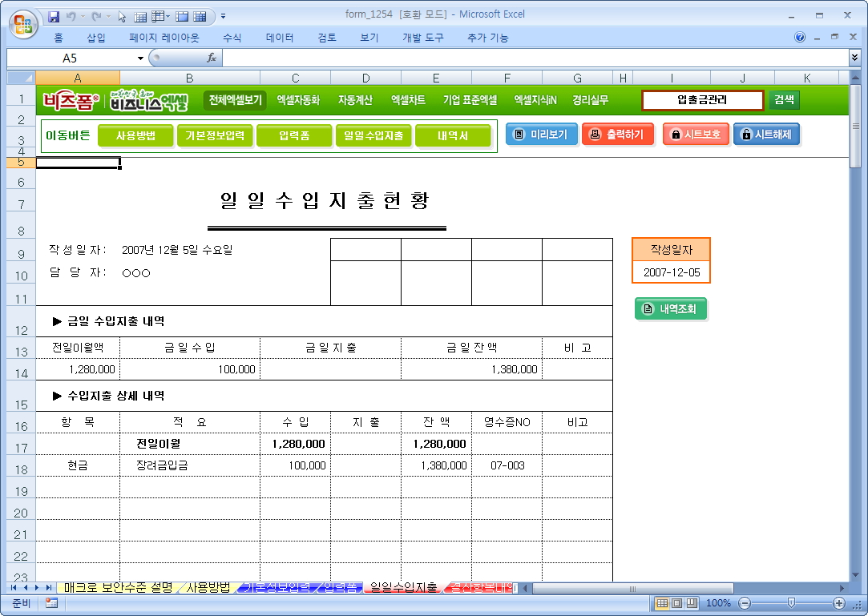Click the Excel help question mark icon
The height and width of the screenshot is (616, 868).
(800, 38)
